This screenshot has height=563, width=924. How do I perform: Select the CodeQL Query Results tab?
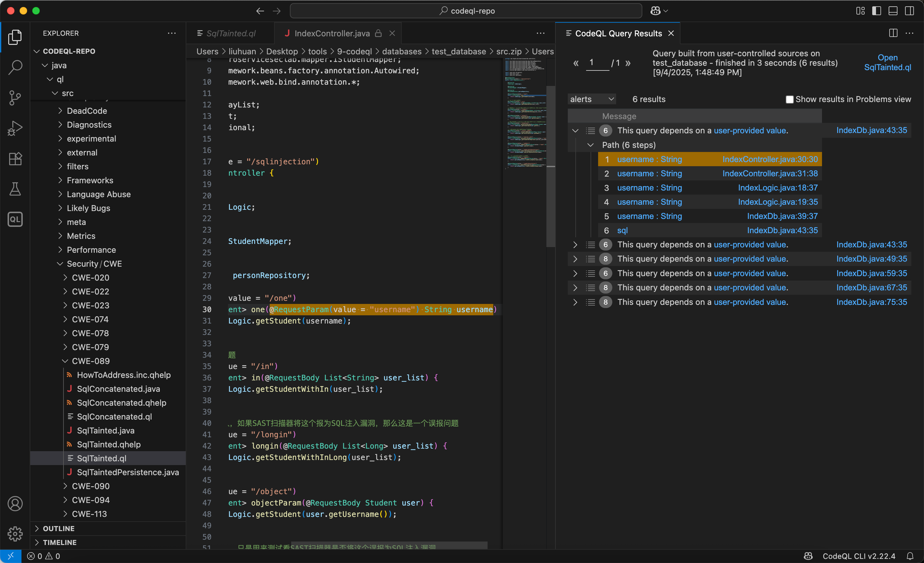[x=618, y=33]
